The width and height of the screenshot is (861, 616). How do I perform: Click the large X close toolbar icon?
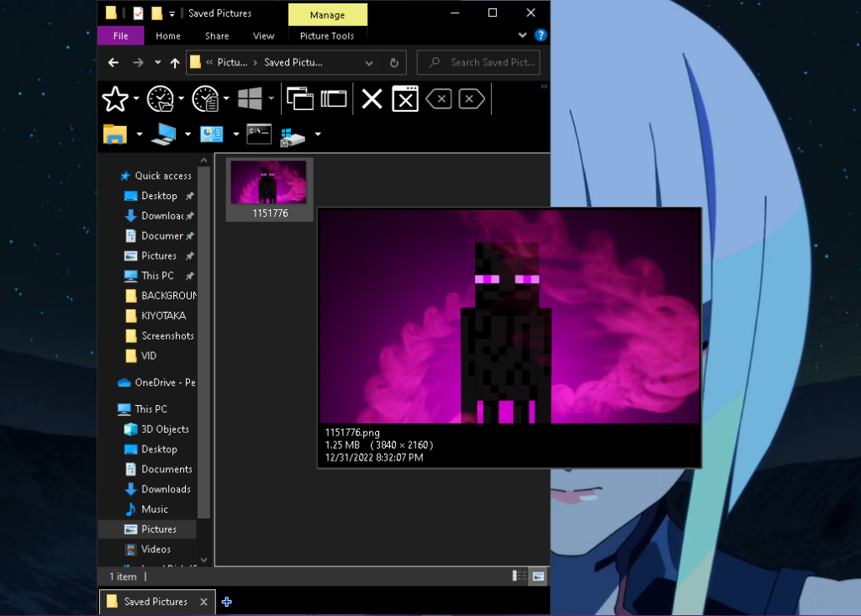[x=372, y=99]
